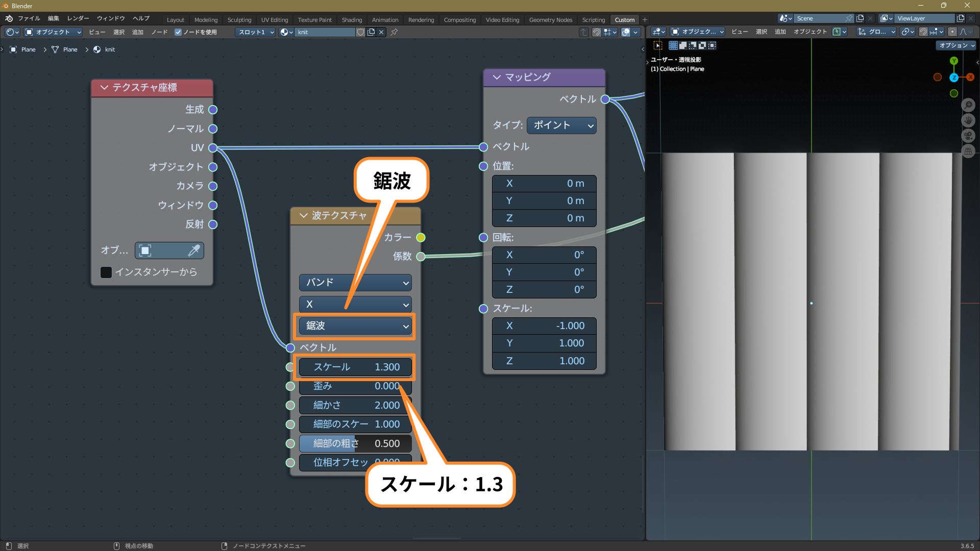This screenshot has width=980, height=551.
Task: Select the tweak select tool icon
Action: pos(658,45)
